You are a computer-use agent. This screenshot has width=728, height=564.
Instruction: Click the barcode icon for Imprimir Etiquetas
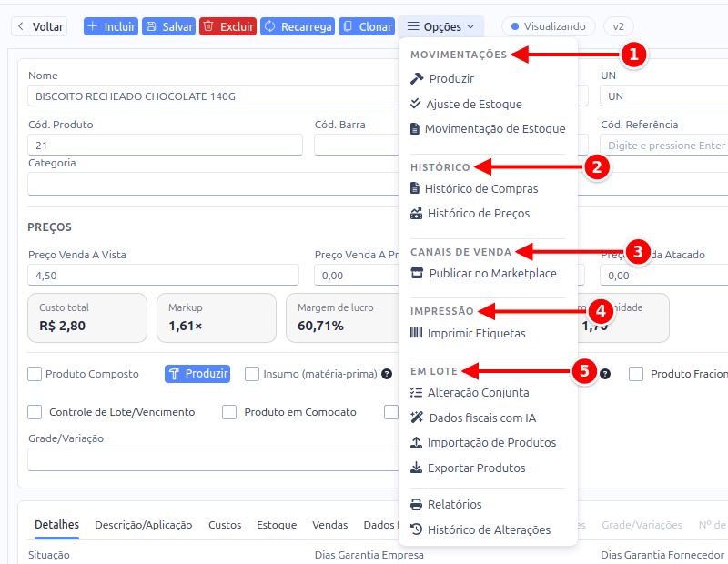point(417,333)
